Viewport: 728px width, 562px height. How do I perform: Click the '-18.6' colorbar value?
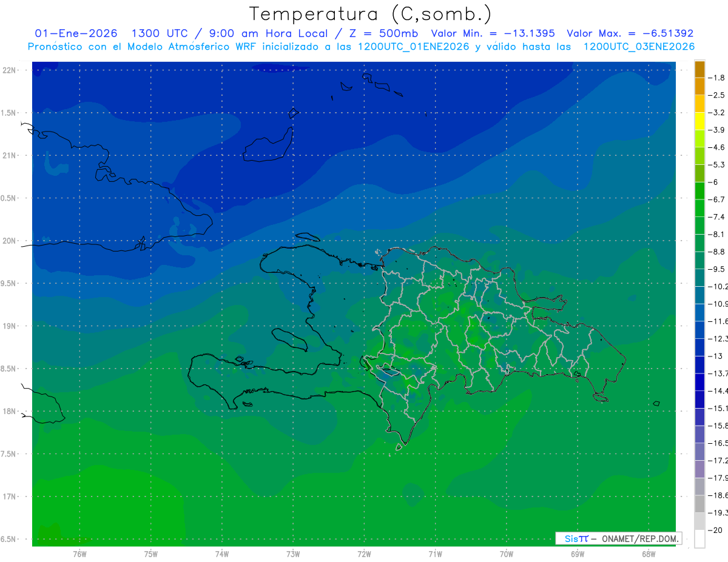pyautogui.click(x=718, y=495)
